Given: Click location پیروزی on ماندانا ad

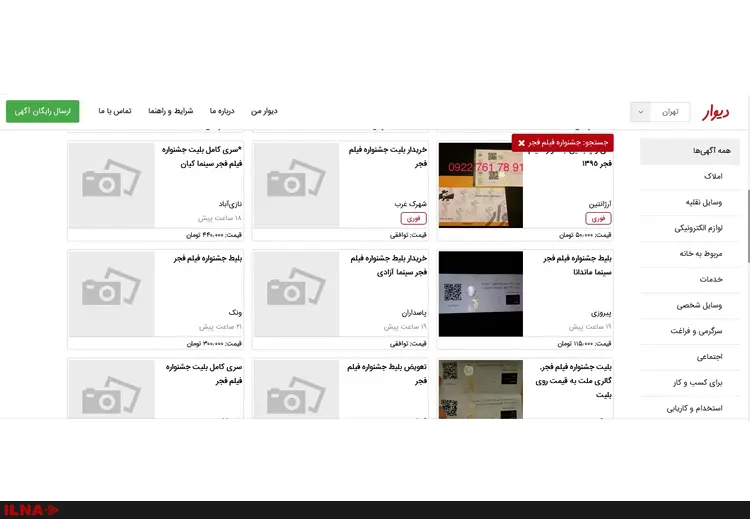Looking at the screenshot, I should (601, 313).
